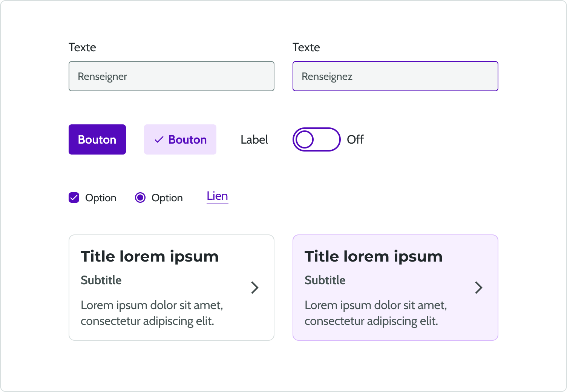The height and width of the screenshot is (392, 567).
Task: Click Subtitle text on the white card
Action: pyautogui.click(x=101, y=280)
